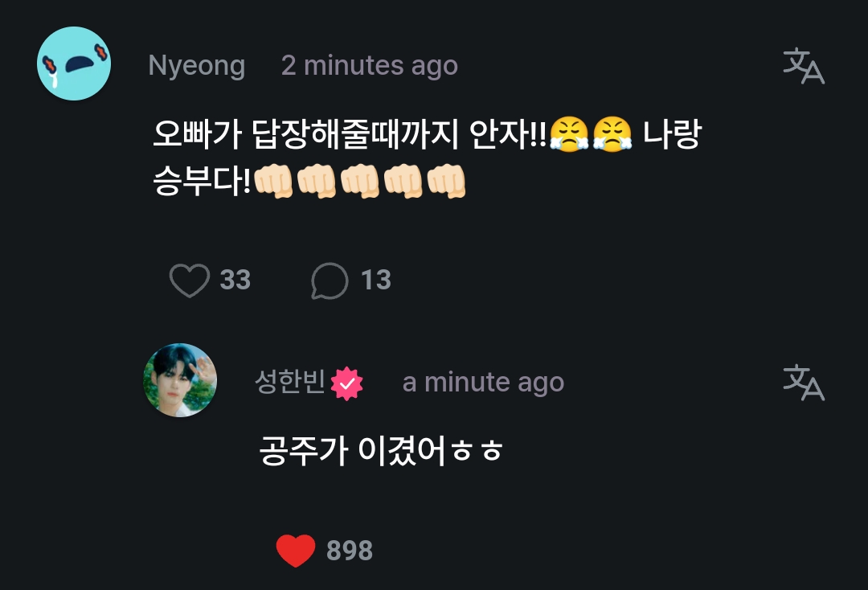Tap the last fist emoji in the comment

tap(446, 182)
